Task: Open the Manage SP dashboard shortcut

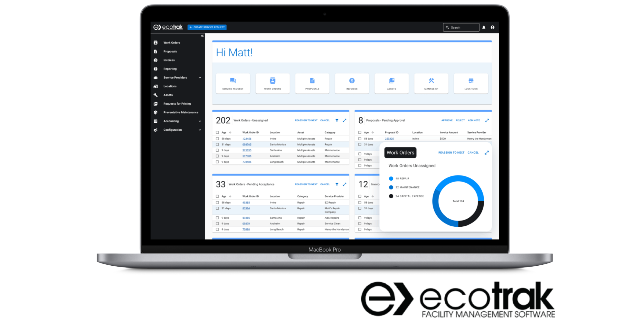Action: (x=431, y=83)
